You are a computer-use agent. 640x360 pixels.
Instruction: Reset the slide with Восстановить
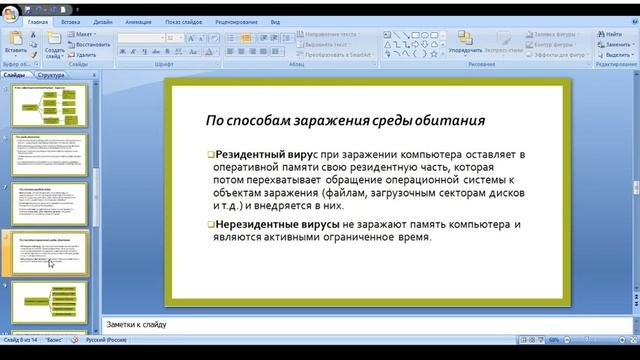[89, 44]
